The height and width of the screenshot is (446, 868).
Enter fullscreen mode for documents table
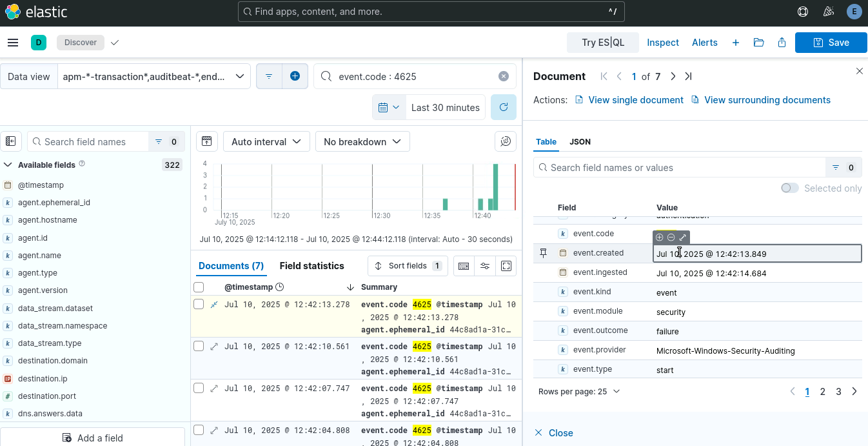(x=506, y=265)
